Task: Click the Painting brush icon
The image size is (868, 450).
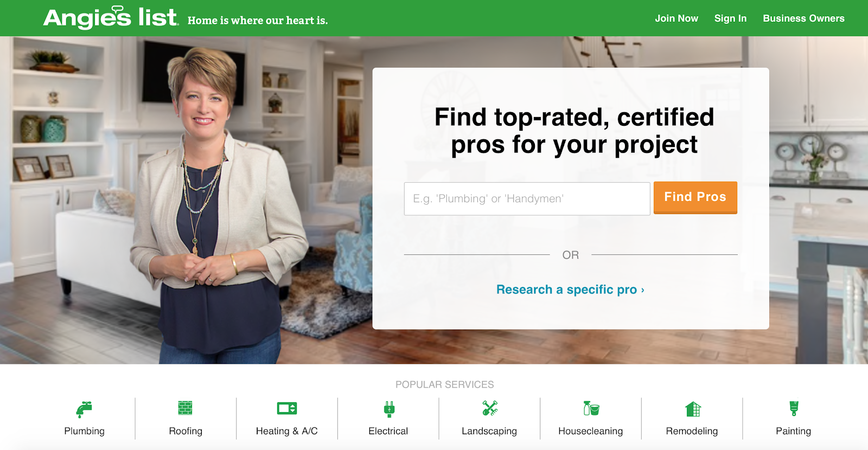Action: coord(794,408)
